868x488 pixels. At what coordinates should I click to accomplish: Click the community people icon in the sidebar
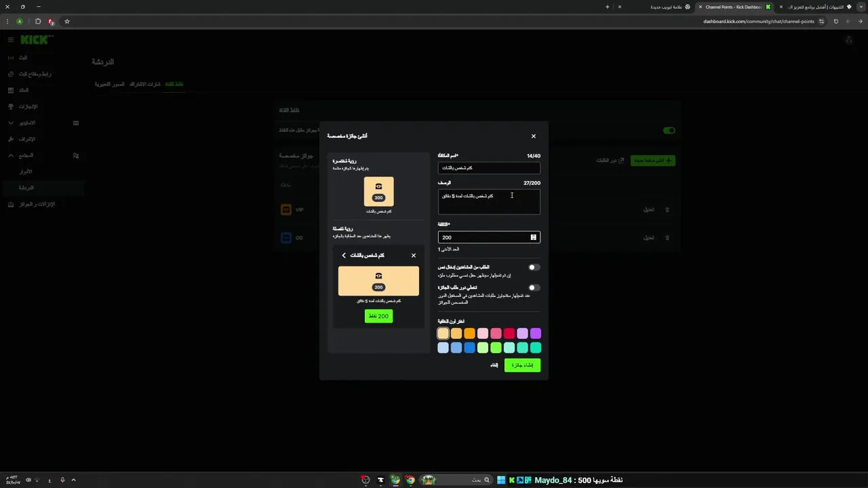pos(76,155)
